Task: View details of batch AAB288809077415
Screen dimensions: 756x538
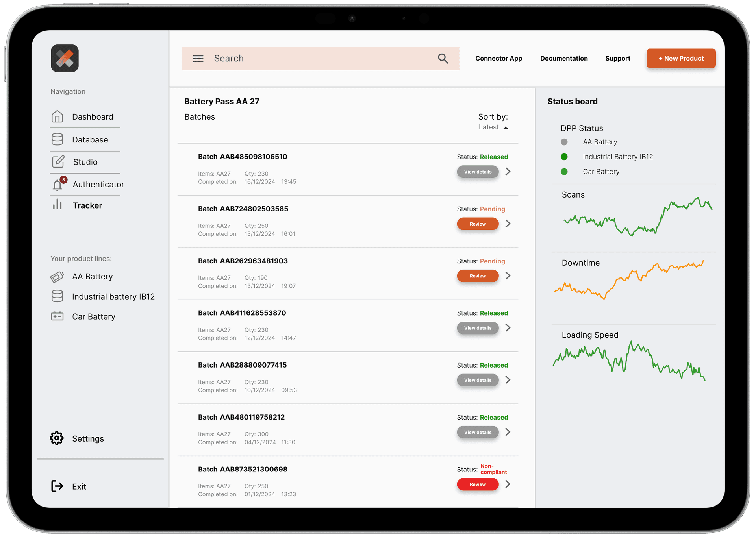Action: (x=478, y=380)
